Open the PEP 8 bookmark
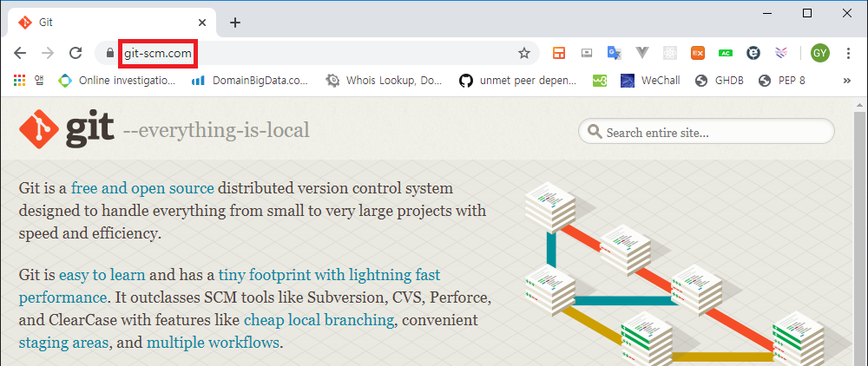Viewport: 868px width, 366px height. (x=782, y=81)
